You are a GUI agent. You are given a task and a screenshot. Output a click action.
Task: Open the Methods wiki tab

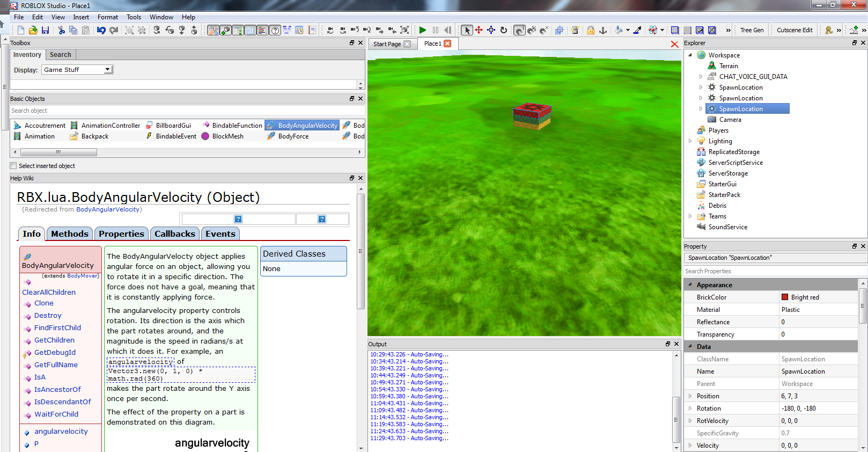pos(70,234)
